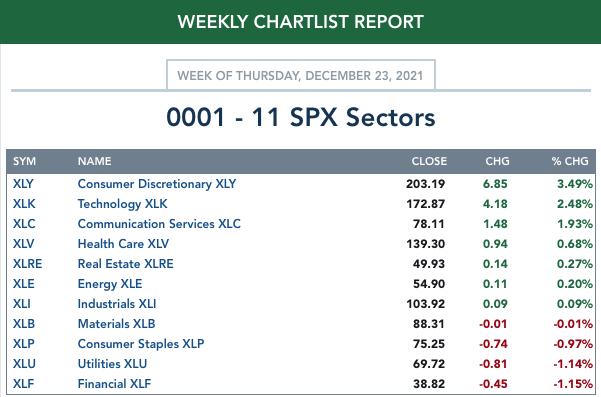Open the XLY symbol link
Screen dimensions: 601x397
pos(23,184)
